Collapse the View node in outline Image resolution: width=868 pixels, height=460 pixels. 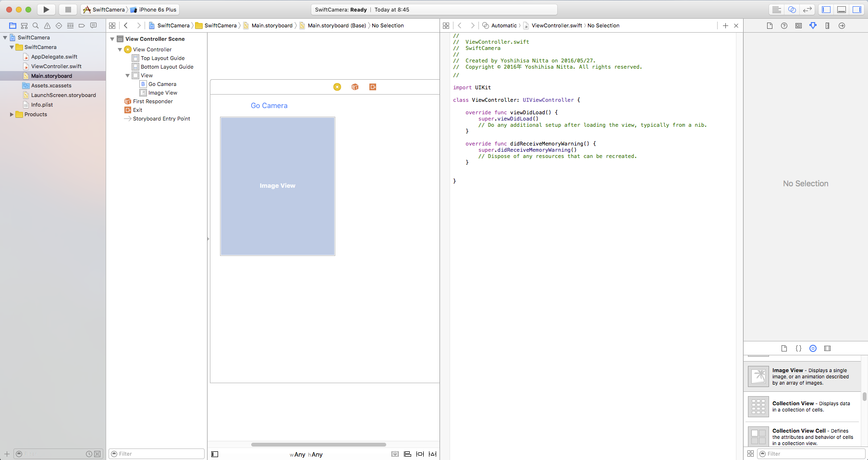click(x=128, y=75)
